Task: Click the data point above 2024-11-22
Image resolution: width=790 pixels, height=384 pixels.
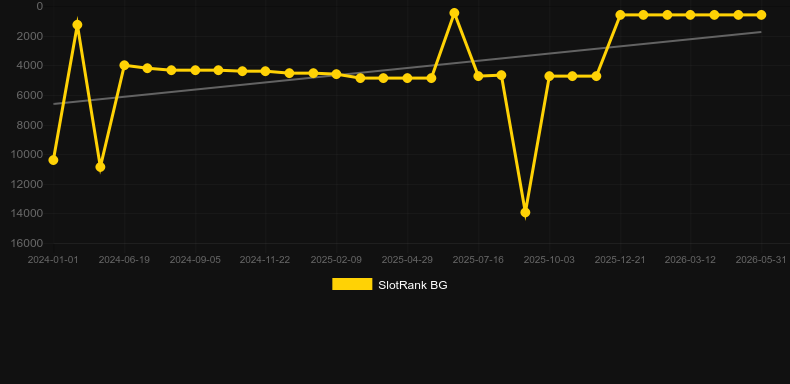Action: click(265, 71)
